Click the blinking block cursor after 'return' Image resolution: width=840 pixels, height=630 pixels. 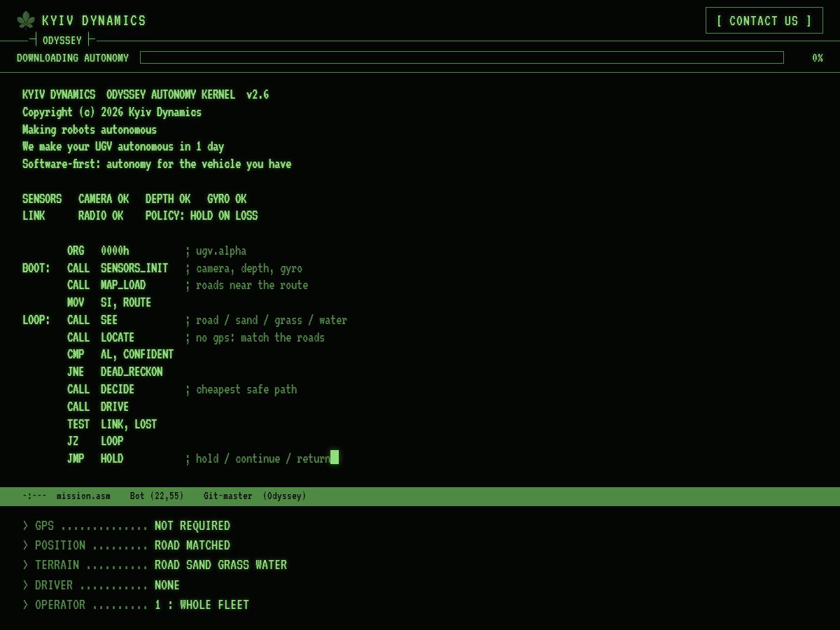coord(335,457)
